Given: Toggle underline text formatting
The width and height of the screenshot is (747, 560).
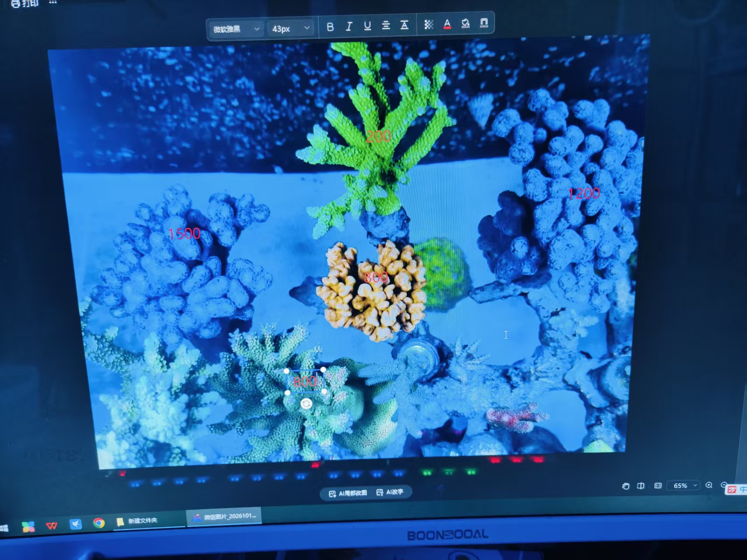Looking at the screenshot, I should point(367,26).
